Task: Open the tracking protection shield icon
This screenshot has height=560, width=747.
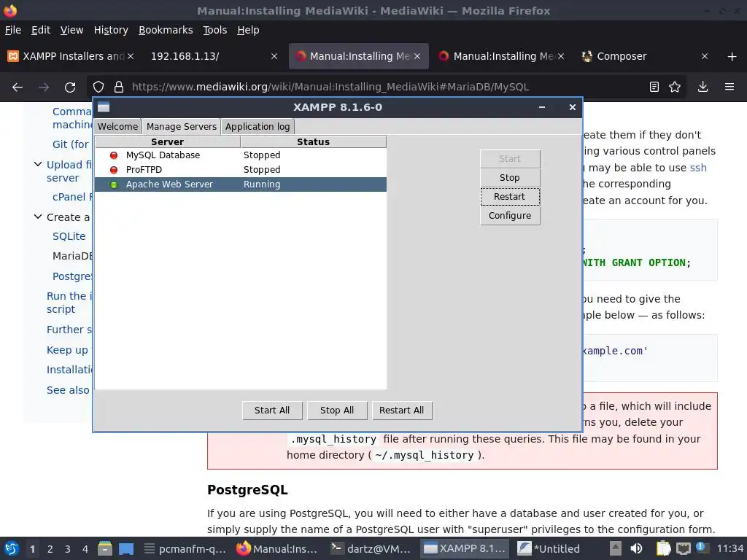Action: click(98, 87)
